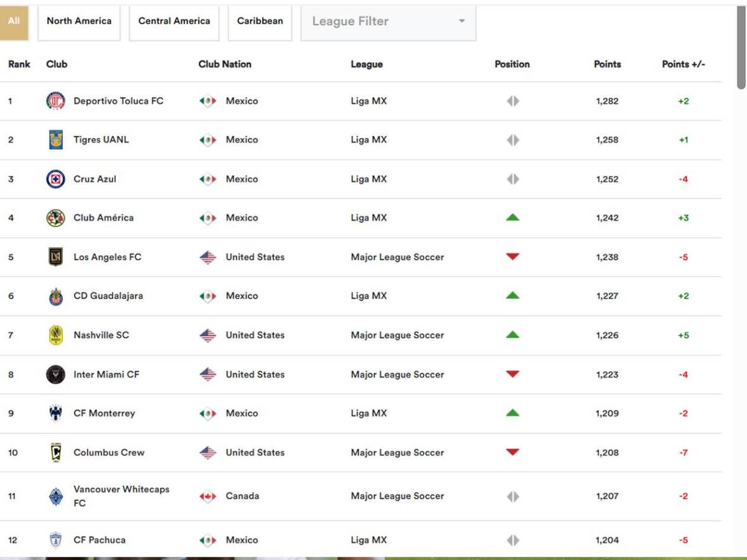The width and height of the screenshot is (747, 560).
Task: Click the Los Angeles FC crest
Action: click(55, 257)
